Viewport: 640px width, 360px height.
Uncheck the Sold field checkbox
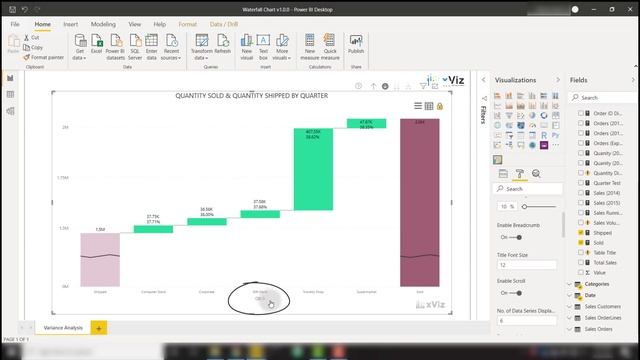(580, 242)
